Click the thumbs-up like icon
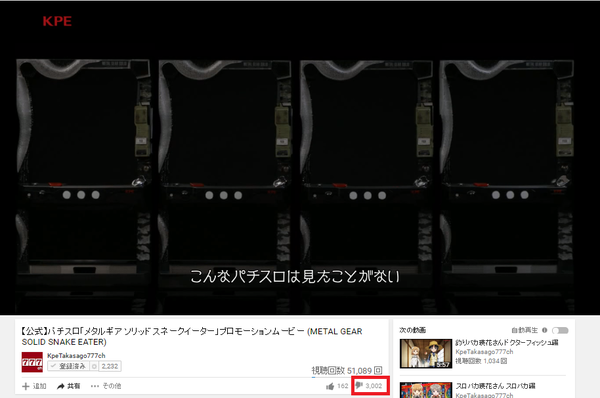The height and width of the screenshot is (398, 600). click(x=330, y=386)
